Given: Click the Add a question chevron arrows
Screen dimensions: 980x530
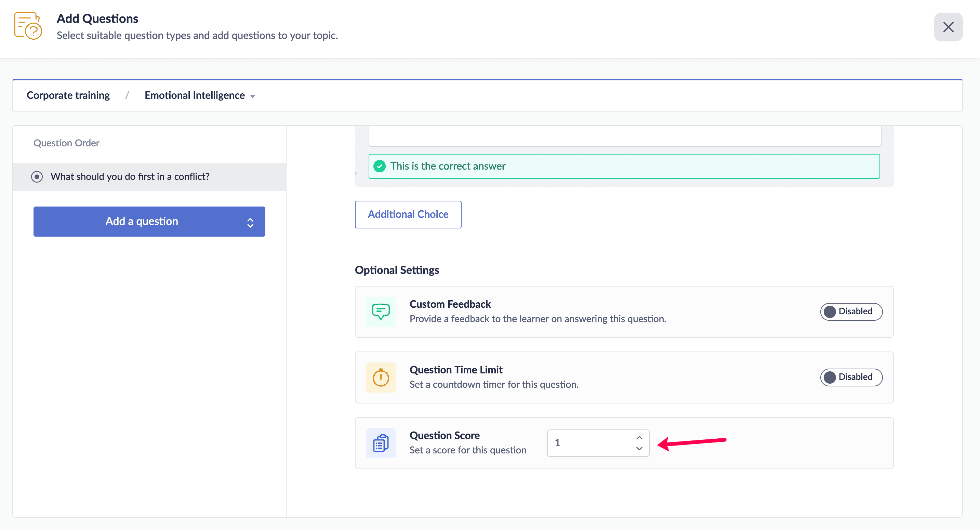Looking at the screenshot, I should click(250, 223).
